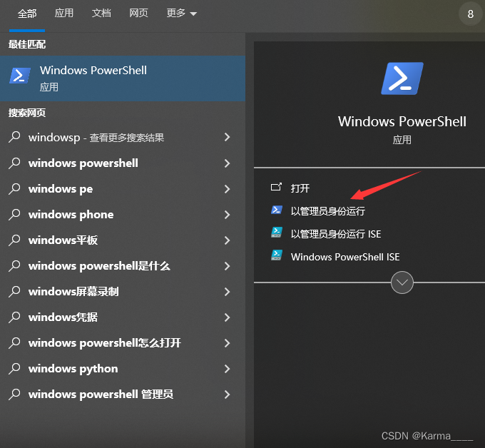485x448 pixels.
Task: Expand more actions with circular down chevron
Action: tap(402, 282)
